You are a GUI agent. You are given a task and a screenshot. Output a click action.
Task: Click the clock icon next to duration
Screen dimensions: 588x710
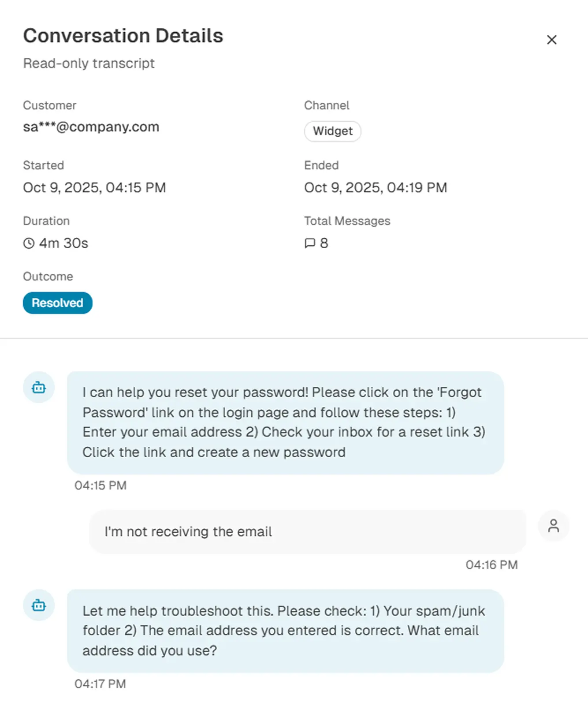click(29, 243)
